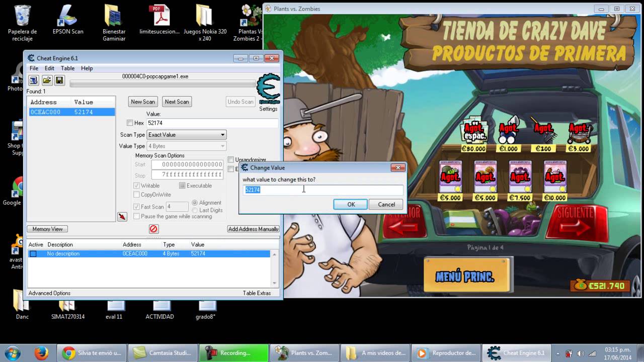The height and width of the screenshot is (362, 644).
Task: Select the €1.000 shop item
Action: coord(509,135)
